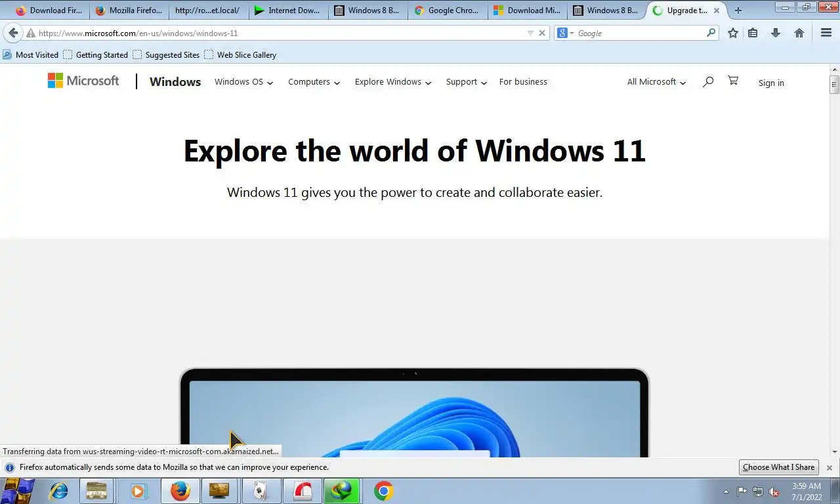Dismiss the Mozilla data notification bar
This screenshot has width=840, height=504.
coord(829,468)
